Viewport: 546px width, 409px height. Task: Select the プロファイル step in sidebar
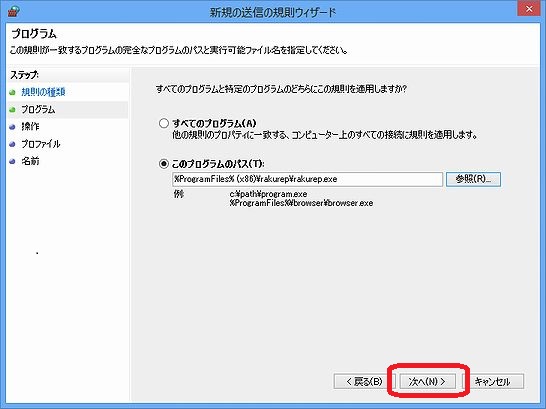pyautogui.click(x=41, y=144)
